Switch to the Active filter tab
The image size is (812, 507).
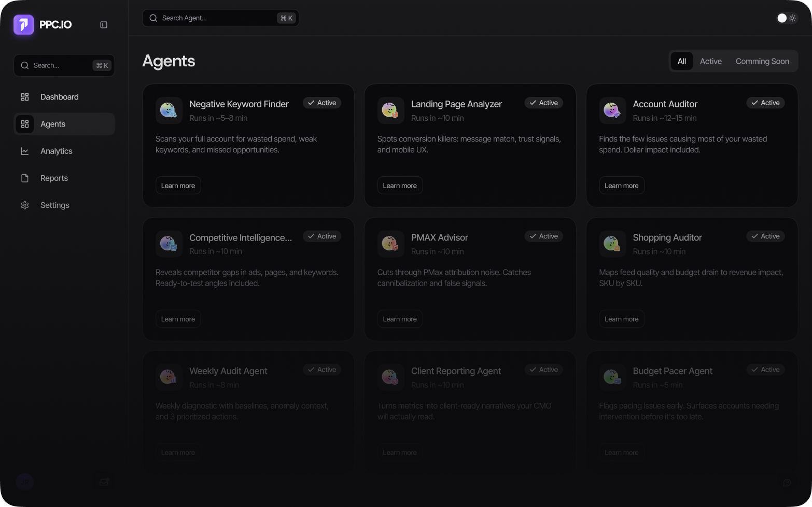click(x=710, y=61)
